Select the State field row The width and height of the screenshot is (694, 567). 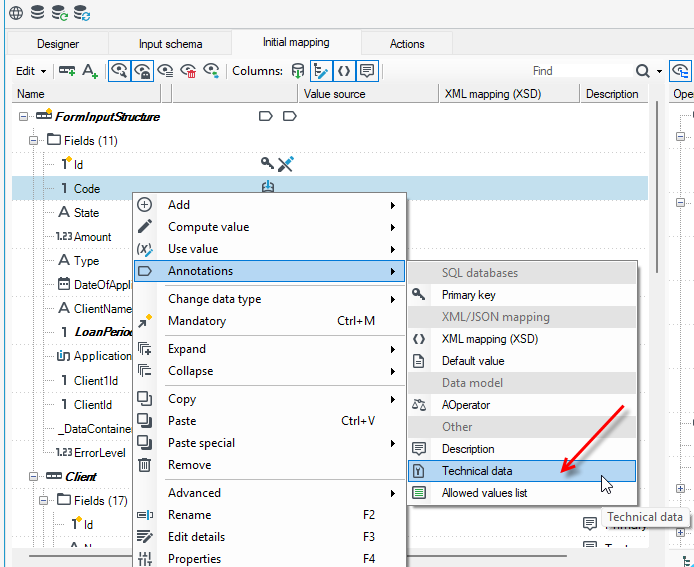point(72,212)
